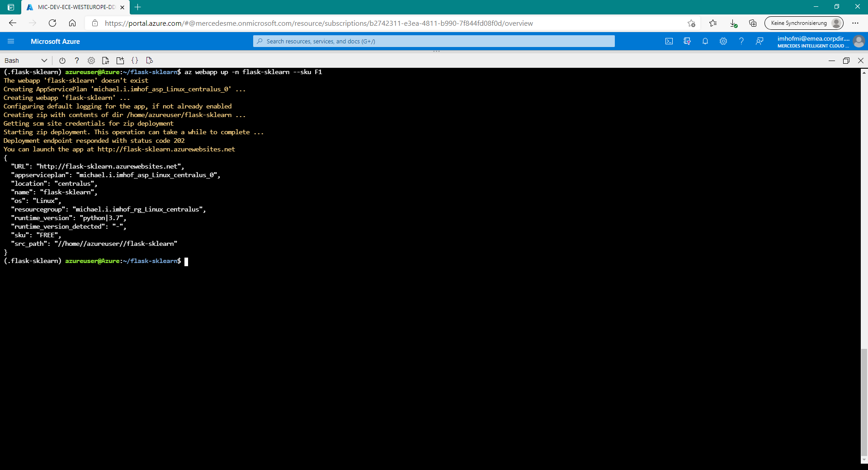View site information lock icon
The width and height of the screenshot is (868, 470).
(x=95, y=23)
